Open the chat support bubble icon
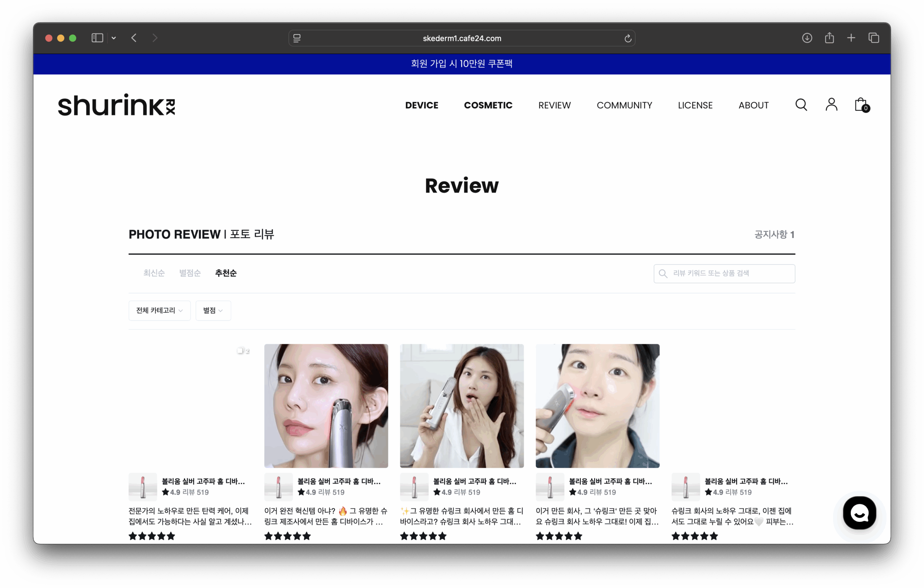Viewport: 924px width, 588px height. point(859,513)
